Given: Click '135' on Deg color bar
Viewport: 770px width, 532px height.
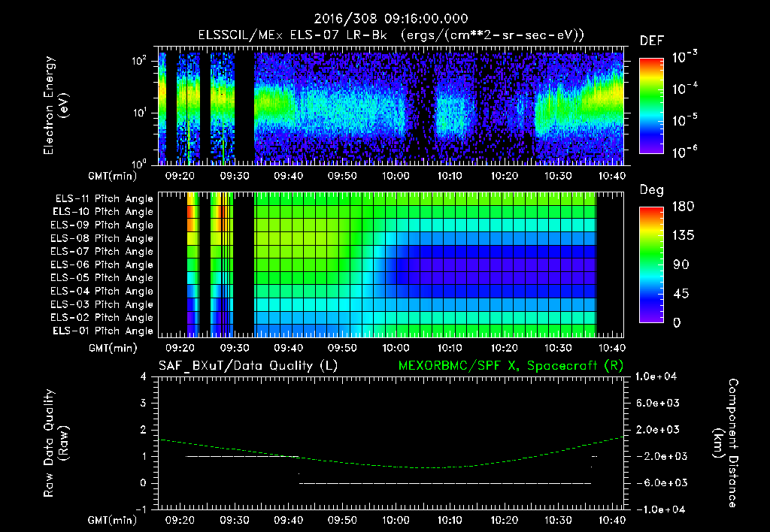Looking at the screenshot, I should click(x=683, y=236).
